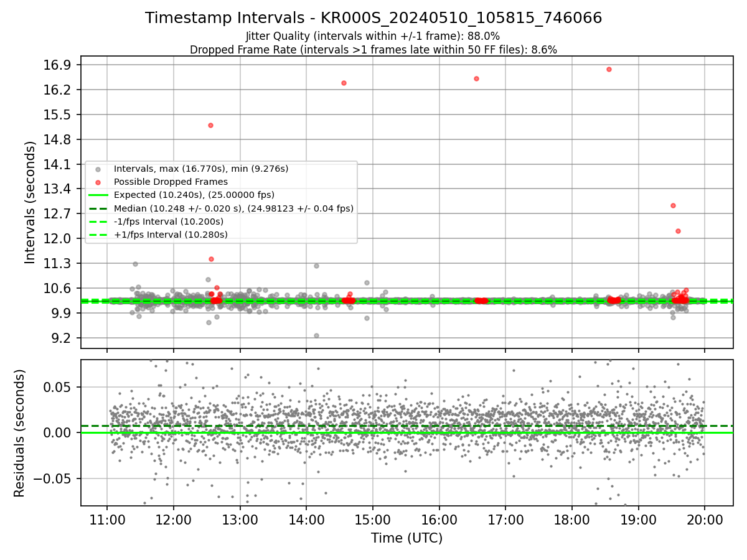Select legend entry '+1/fps Interval (10.280s)'
The height and width of the screenshot is (560, 747).
pos(171,235)
